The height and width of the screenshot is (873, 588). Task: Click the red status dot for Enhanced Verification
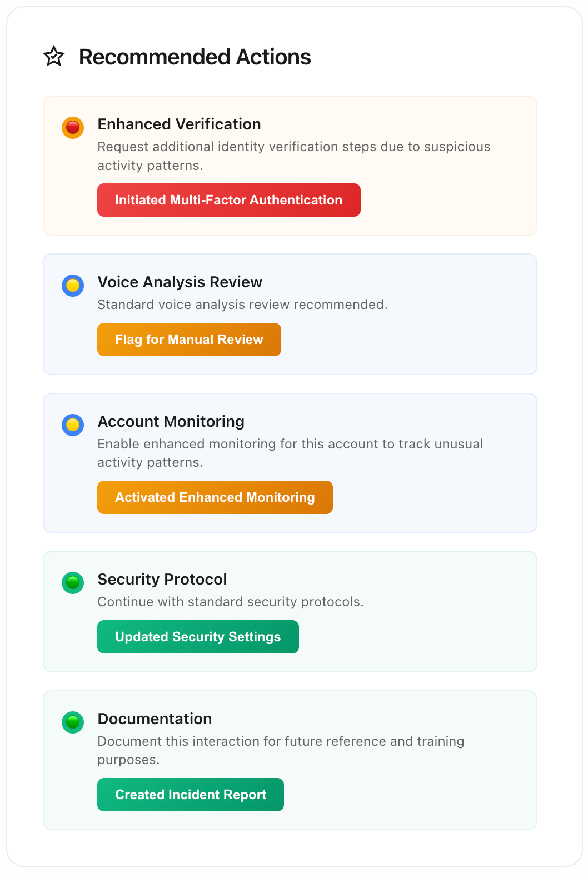[x=73, y=128]
